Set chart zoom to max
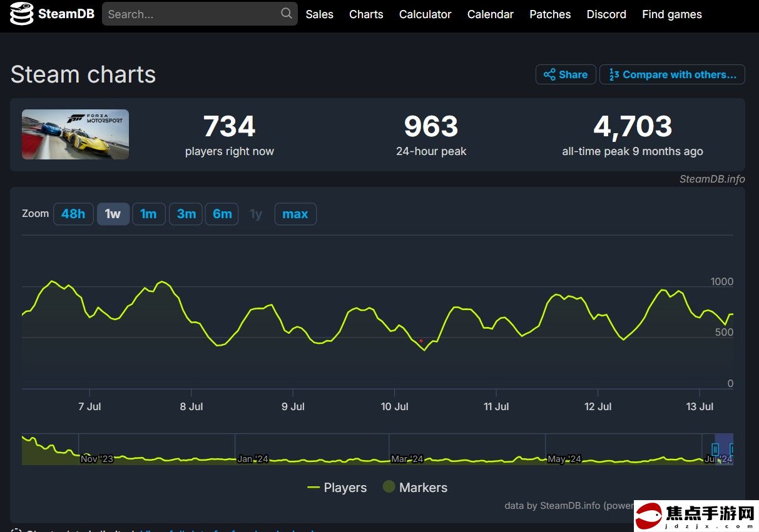The height and width of the screenshot is (532, 759). point(295,214)
